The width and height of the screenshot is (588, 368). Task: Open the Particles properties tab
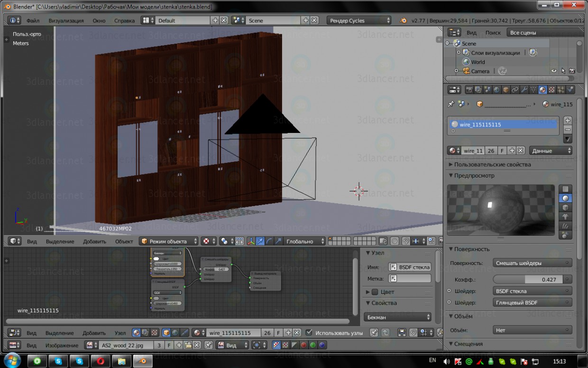(x=561, y=90)
